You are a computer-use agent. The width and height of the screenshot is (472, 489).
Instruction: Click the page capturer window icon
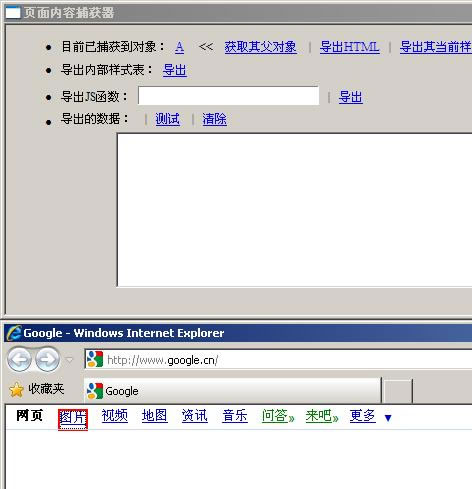tap(13, 13)
